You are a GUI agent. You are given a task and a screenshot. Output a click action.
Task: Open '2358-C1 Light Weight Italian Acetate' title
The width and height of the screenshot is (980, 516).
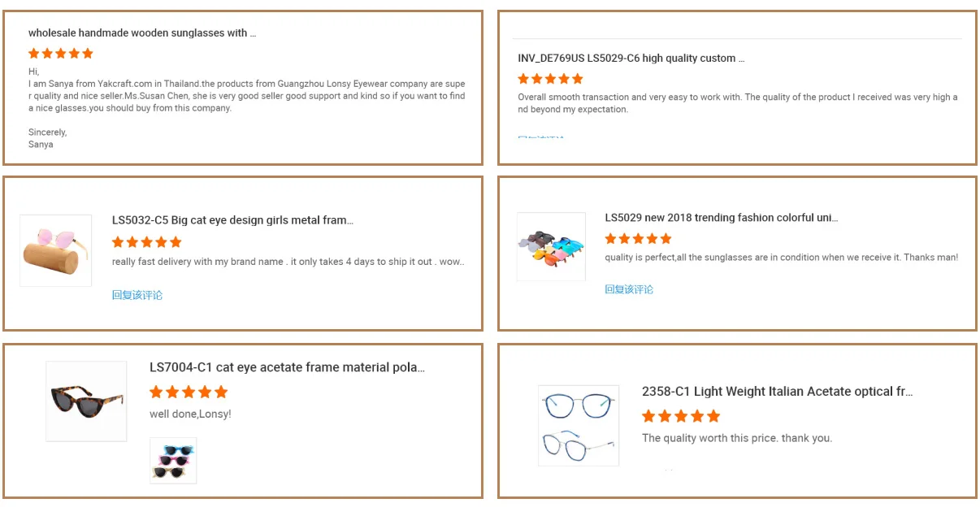coord(777,392)
